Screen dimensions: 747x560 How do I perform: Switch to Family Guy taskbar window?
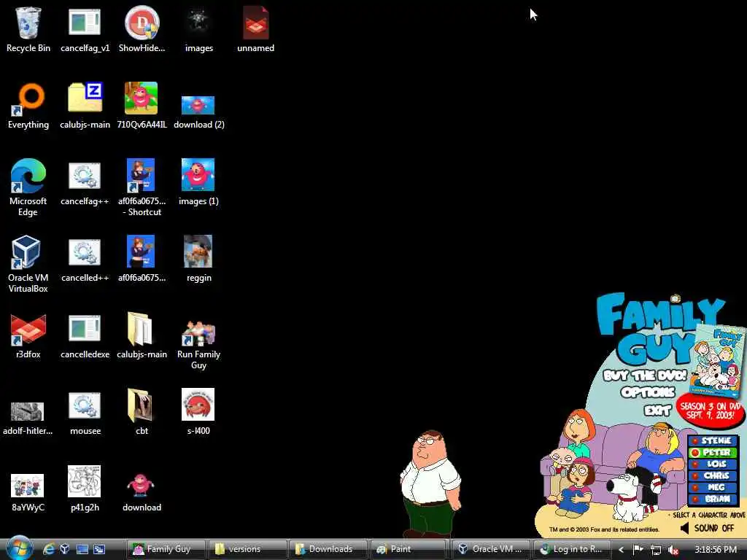pos(166,549)
